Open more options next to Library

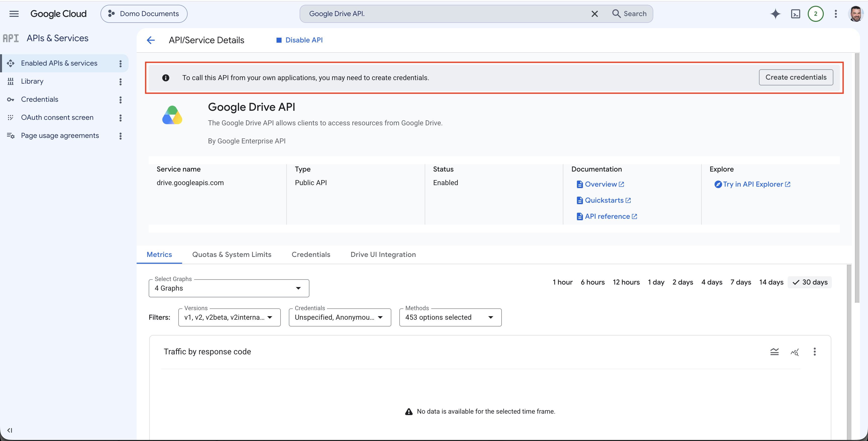coord(120,82)
